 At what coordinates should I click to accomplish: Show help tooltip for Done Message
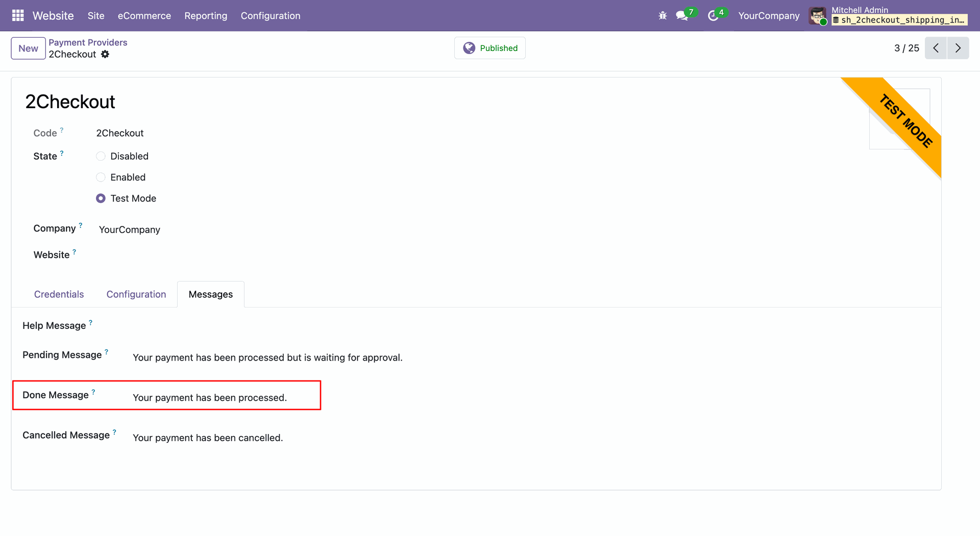(93, 392)
